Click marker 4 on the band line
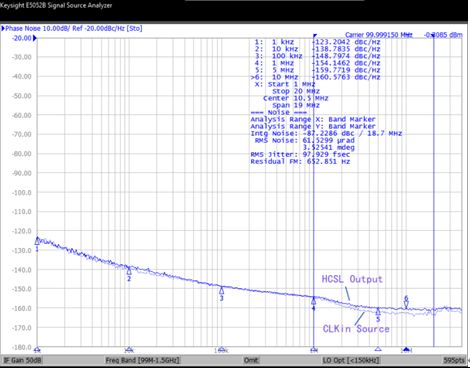This screenshot has width=470, height=368. (x=313, y=301)
